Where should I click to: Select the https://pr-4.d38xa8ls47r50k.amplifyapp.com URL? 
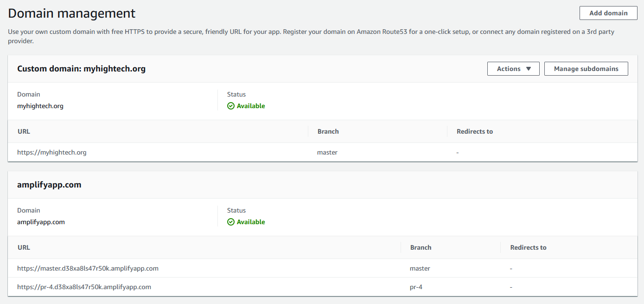[84, 287]
